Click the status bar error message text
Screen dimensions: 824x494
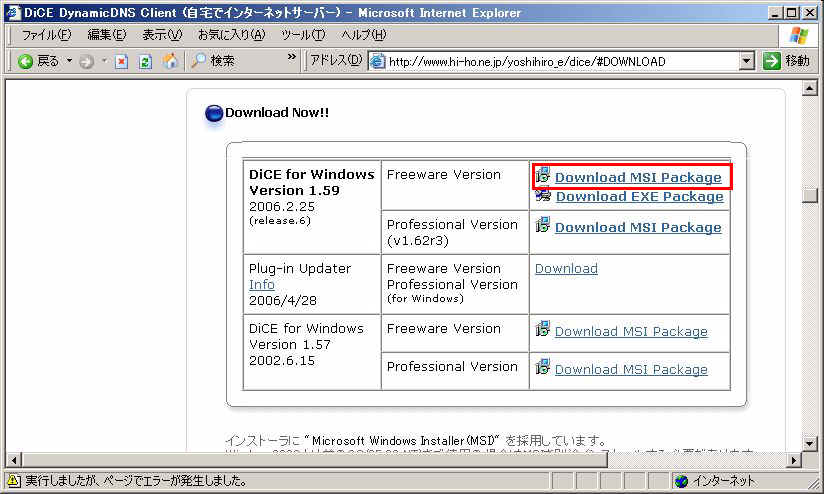(x=136, y=480)
